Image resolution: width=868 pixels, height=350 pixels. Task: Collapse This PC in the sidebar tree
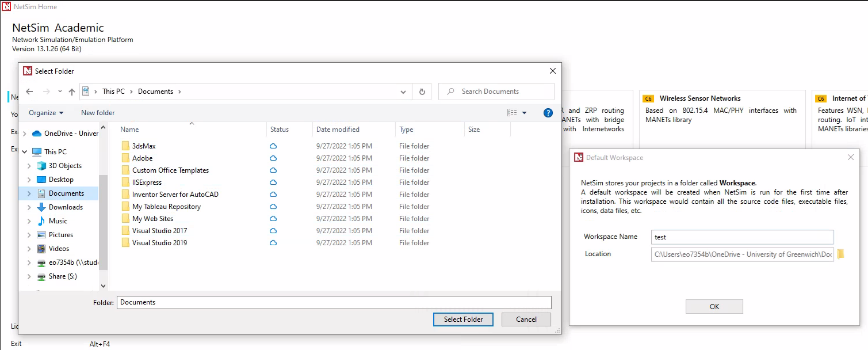[24, 151]
